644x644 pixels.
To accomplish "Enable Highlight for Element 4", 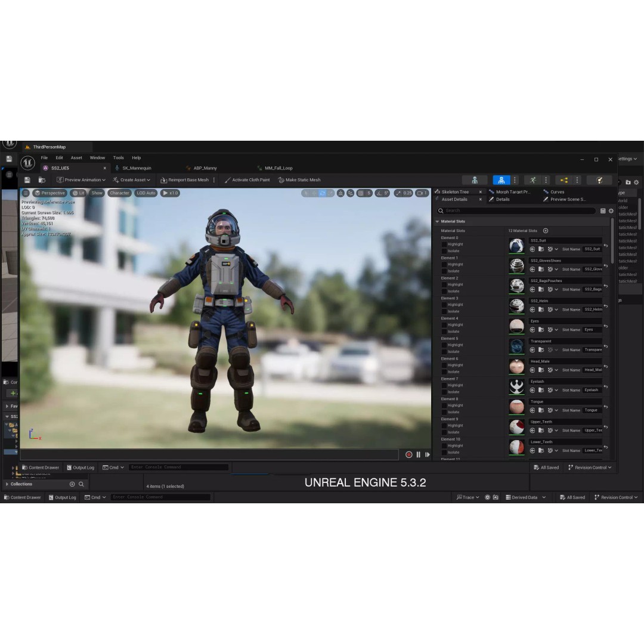I will (444, 325).
